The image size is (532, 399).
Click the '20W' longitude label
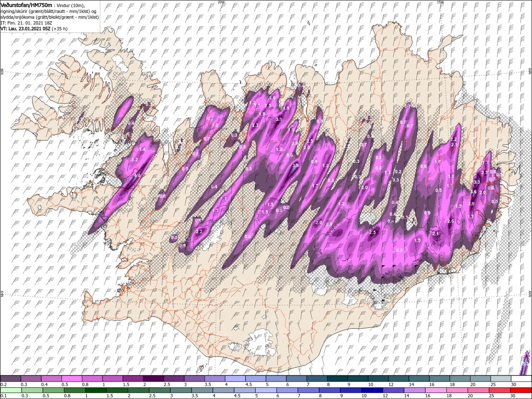(221, 2)
